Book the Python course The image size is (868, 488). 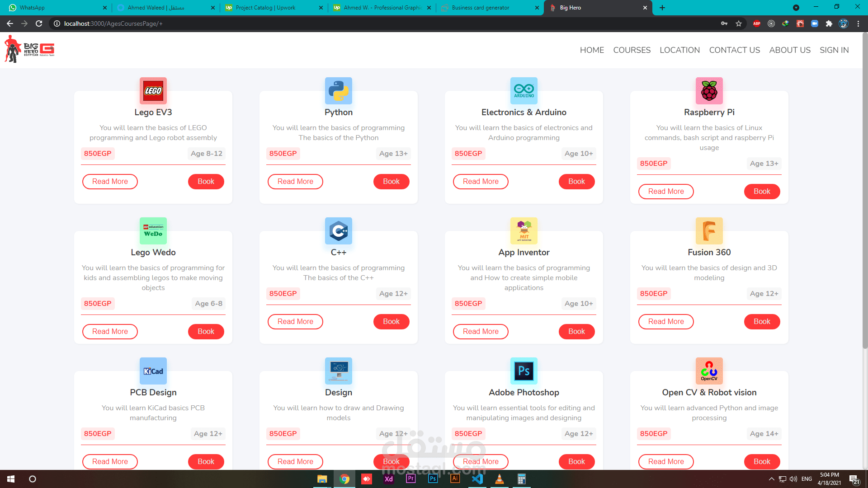tap(391, 182)
